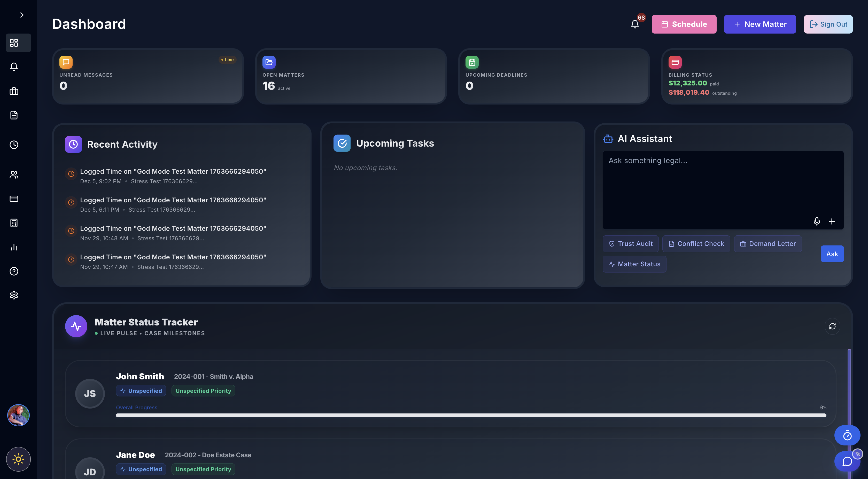The width and height of the screenshot is (868, 479).
Task: Open the bar chart reports sidebar icon
Action: (14, 247)
